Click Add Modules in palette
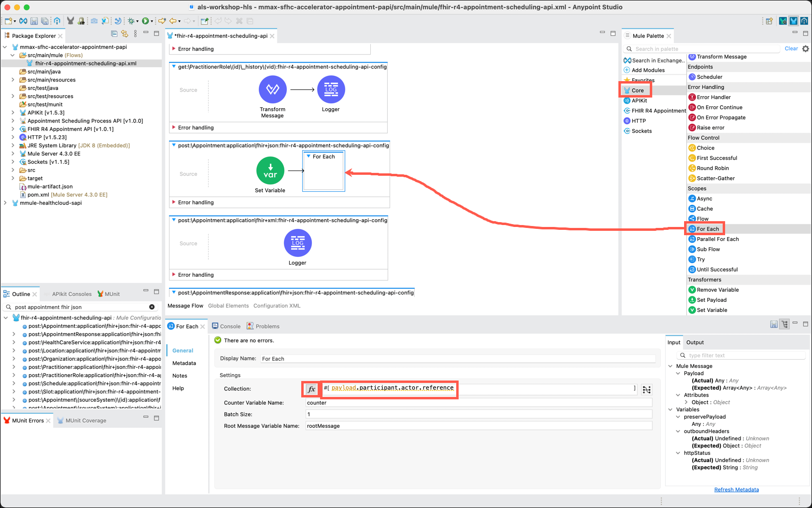The height and width of the screenshot is (508, 812). click(x=644, y=70)
